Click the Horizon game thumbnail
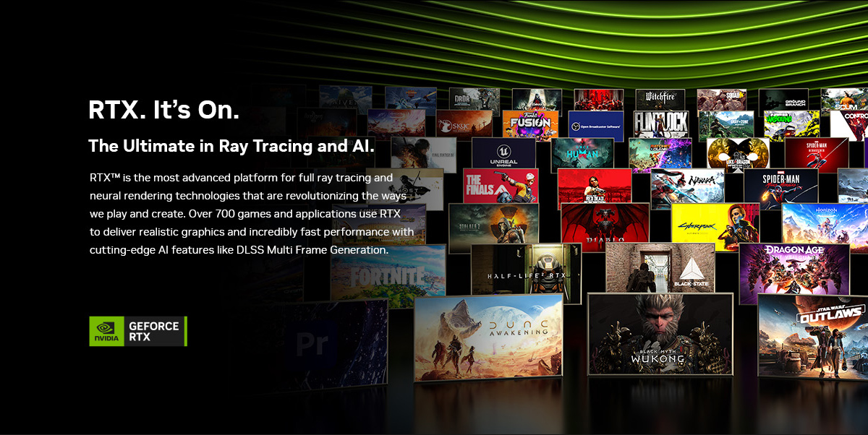 pyautogui.click(x=825, y=227)
